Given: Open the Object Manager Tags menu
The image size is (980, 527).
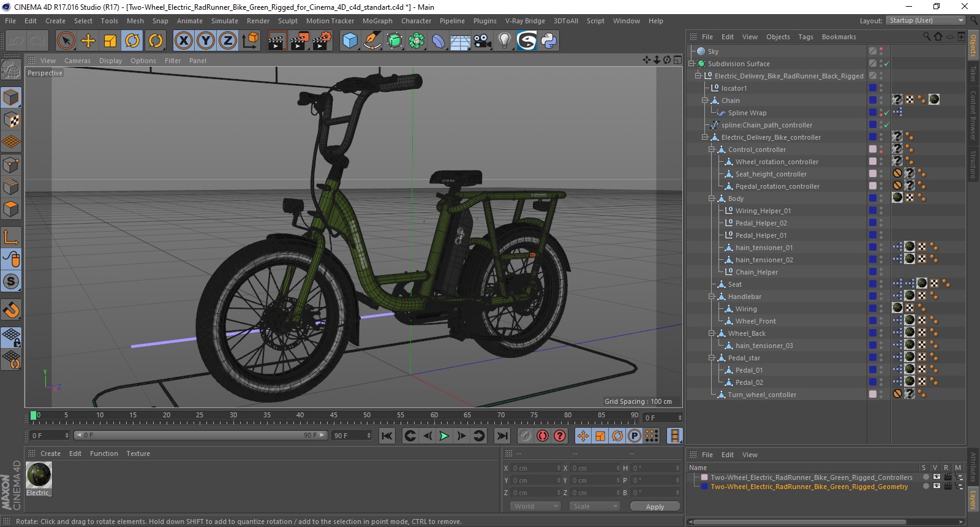Looking at the screenshot, I should [x=806, y=37].
